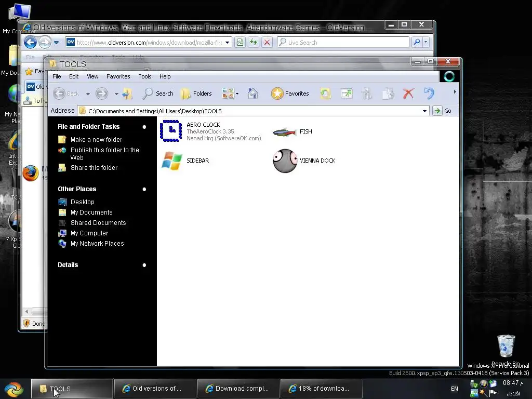Open the Help menu
This screenshot has height=399, width=532.
[165, 76]
